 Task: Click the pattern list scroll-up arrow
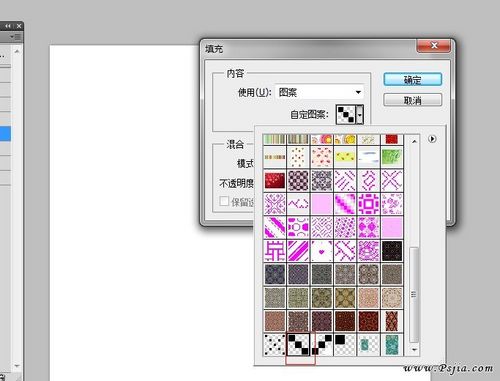414,141
